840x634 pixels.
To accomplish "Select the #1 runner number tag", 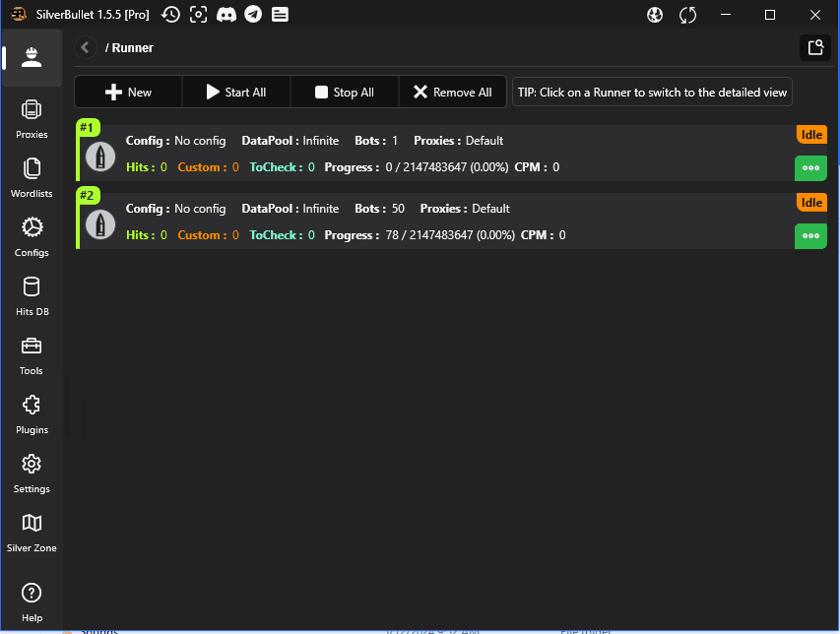I will click(88, 127).
